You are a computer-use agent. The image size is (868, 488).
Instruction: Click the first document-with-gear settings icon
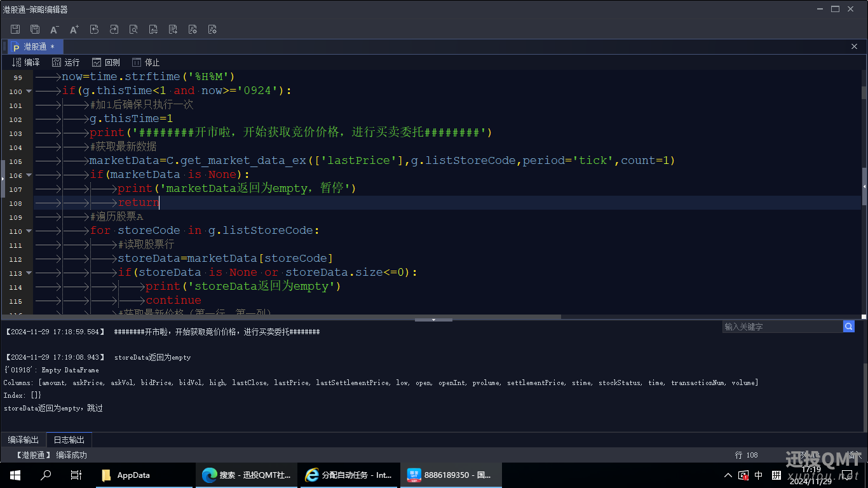[x=193, y=29]
